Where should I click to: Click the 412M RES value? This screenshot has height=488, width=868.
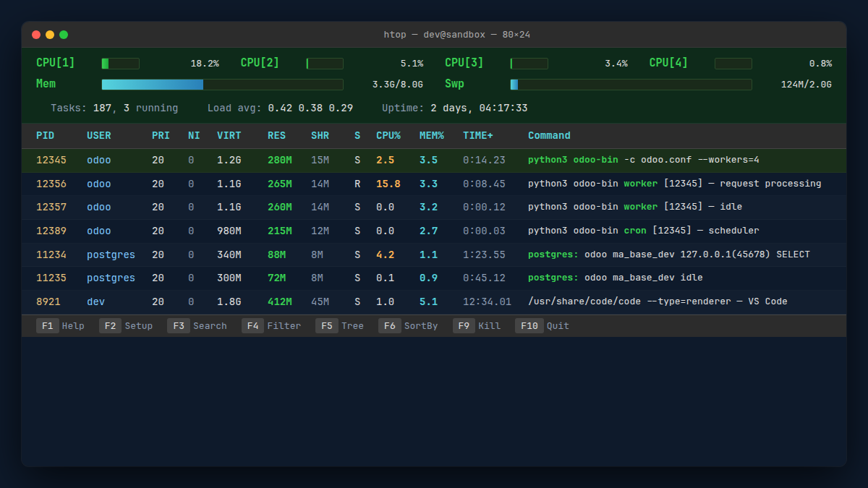pos(280,301)
